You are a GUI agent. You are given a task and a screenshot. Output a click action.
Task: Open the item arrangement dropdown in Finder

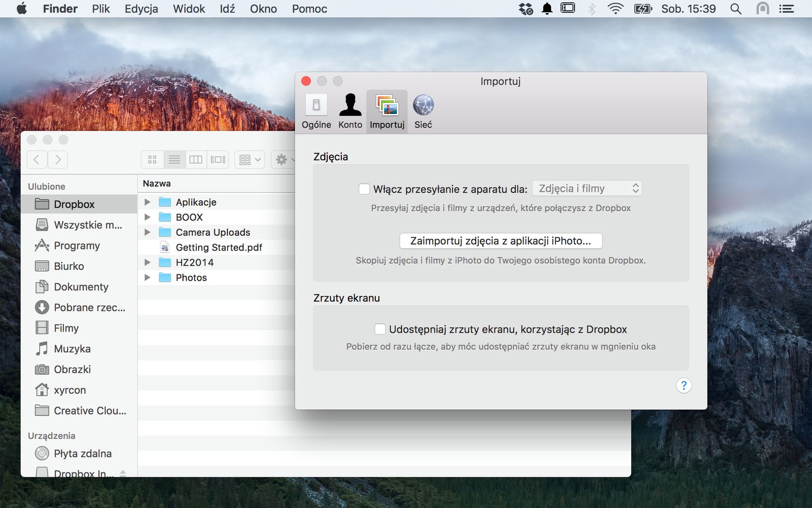[x=250, y=160]
